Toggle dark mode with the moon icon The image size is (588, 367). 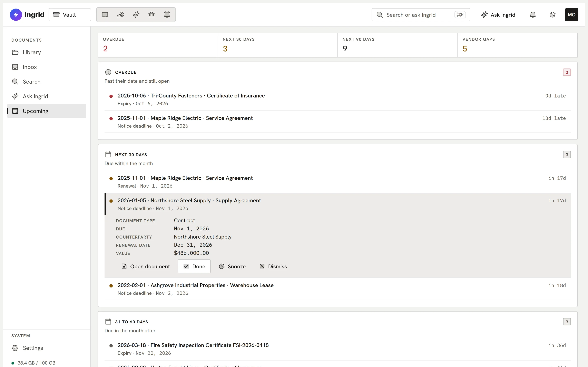click(552, 15)
